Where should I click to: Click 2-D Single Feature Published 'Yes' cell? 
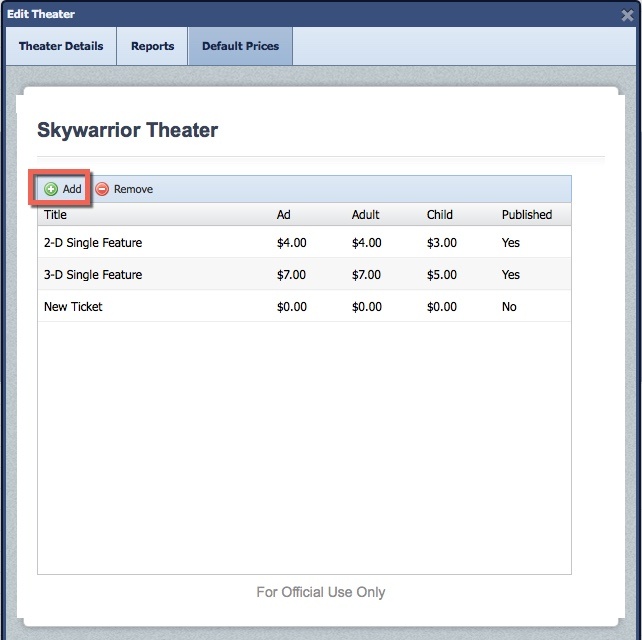511,242
